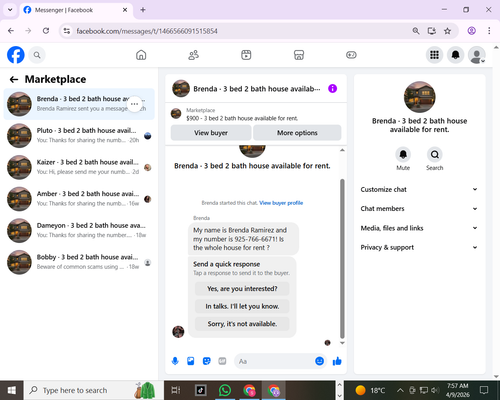The image size is (500, 400).
Task: Open the Marketplace storefront icon
Action: pyautogui.click(x=299, y=55)
